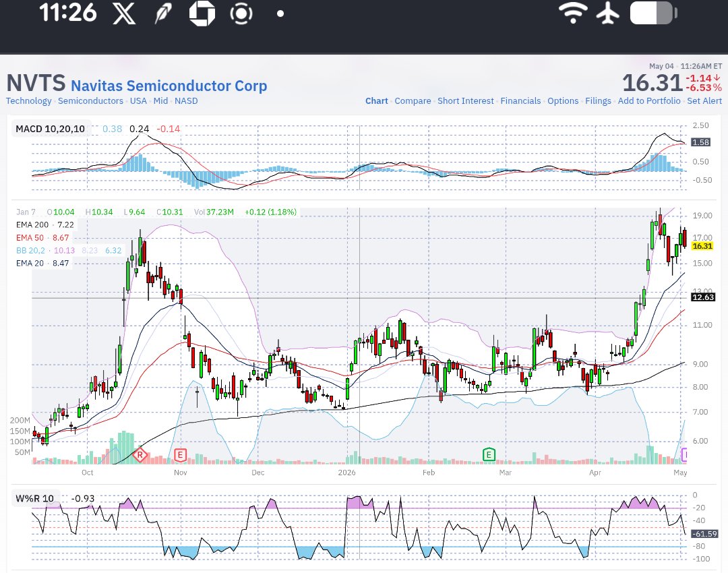Tap the circular target status bar icon
Viewport: 728px width, 573px height.
point(241,13)
